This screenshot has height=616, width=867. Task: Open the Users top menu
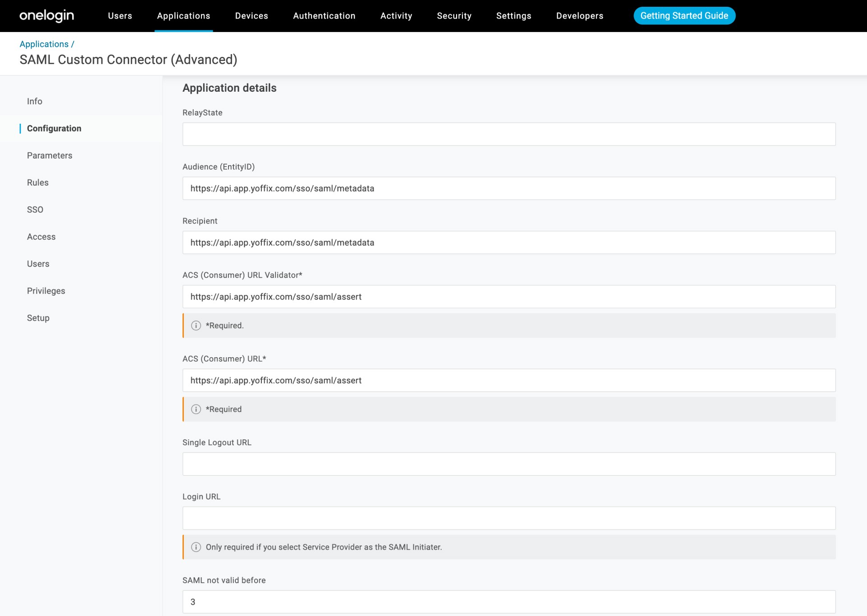click(120, 16)
